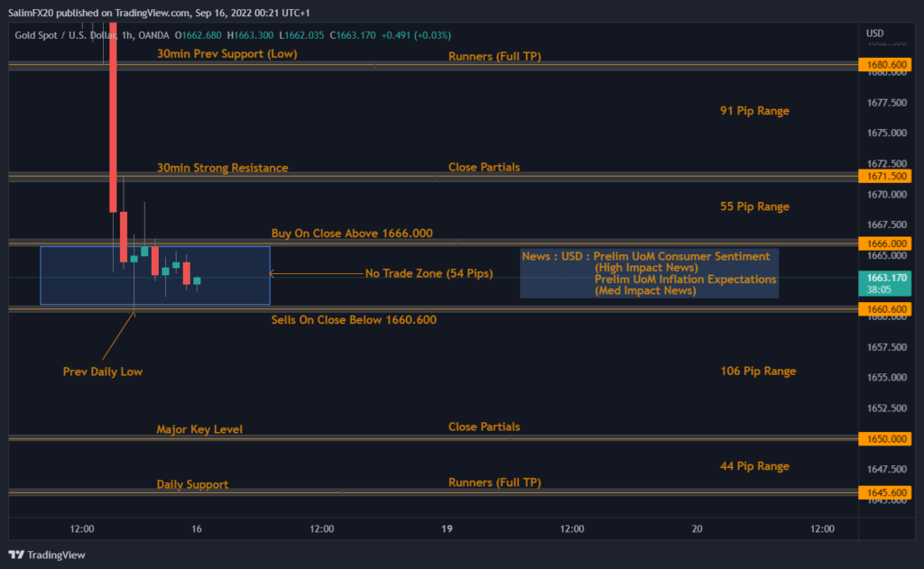Click the Gold Spot / U.S. Dollar symbol title
Viewport: 924px width, 569px height.
(x=69, y=35)
